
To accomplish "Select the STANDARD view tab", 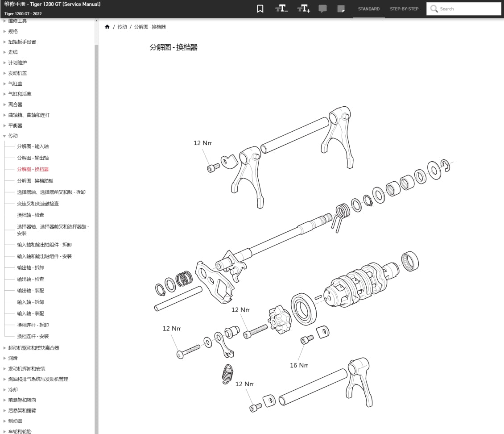I will 369,9.
